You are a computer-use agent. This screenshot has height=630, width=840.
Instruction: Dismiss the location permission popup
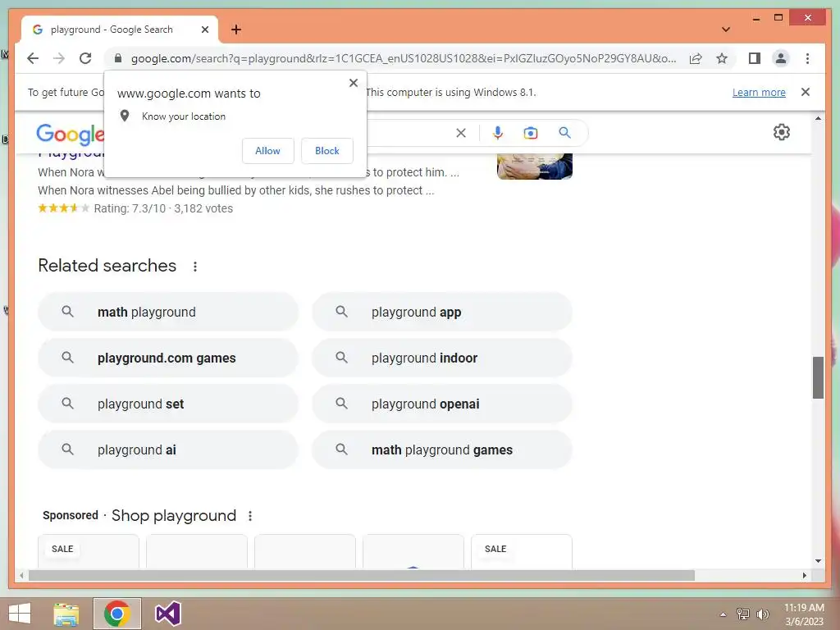pyautogui.click(x=354, y=83)
